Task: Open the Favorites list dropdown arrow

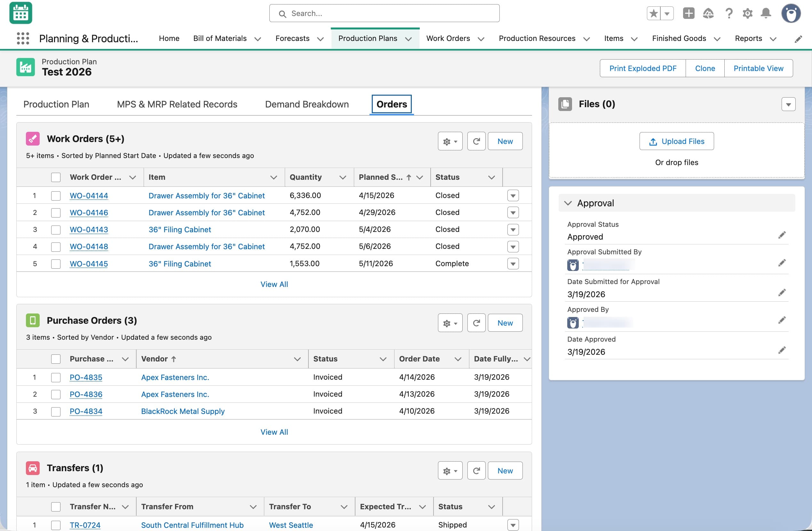Action: pos(667,13)
